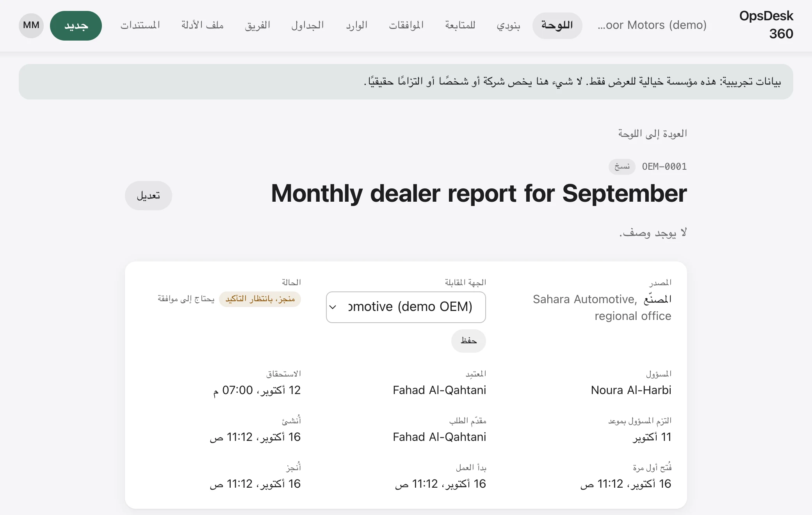Follow العودة إلى اللوحة back link
The image size is (812, 515).
pos(652,134)
